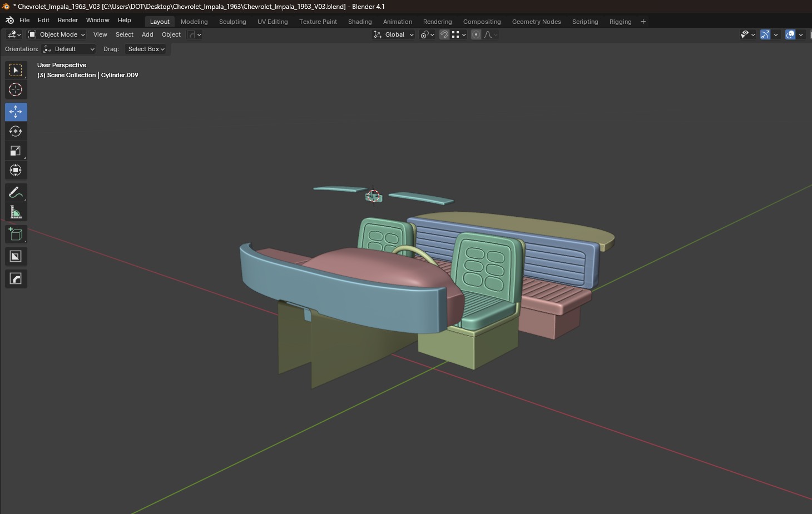
Task: Switch to the Sculpting workspace tab
Action: point(232,22)
